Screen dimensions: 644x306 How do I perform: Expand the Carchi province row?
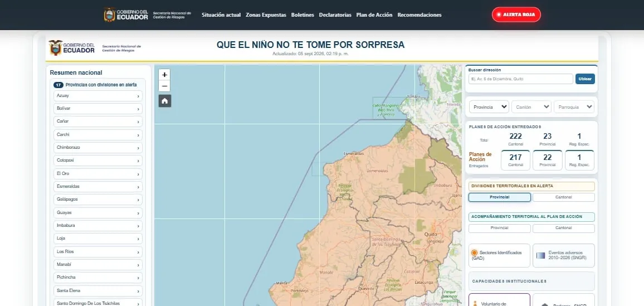click(97, 135)
